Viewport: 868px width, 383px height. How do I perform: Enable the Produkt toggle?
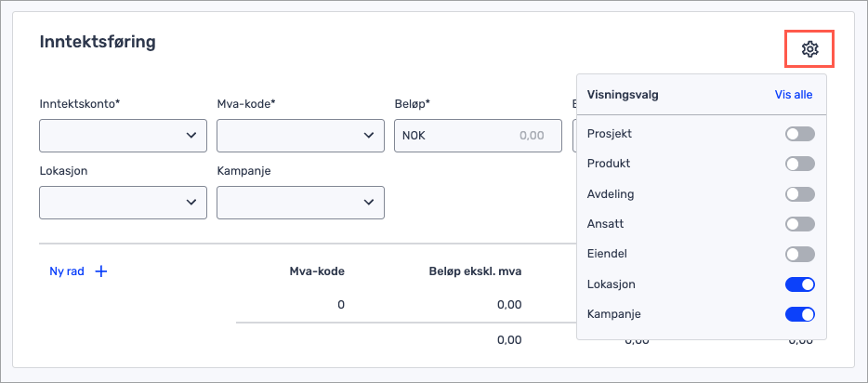(799, 164)
